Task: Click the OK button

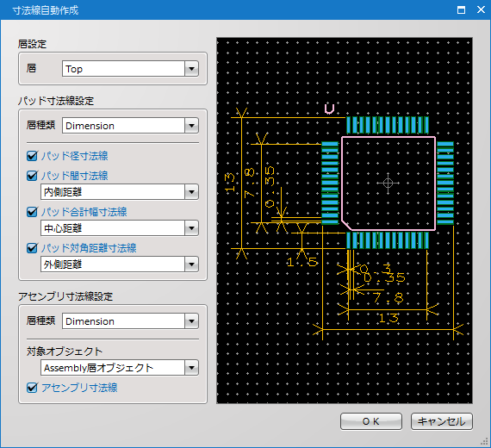Action: (371, 421)
